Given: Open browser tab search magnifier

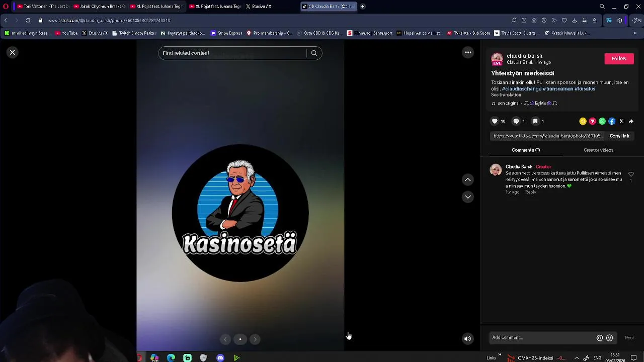Looking at the screenshot, I should (x=602, y=7).
